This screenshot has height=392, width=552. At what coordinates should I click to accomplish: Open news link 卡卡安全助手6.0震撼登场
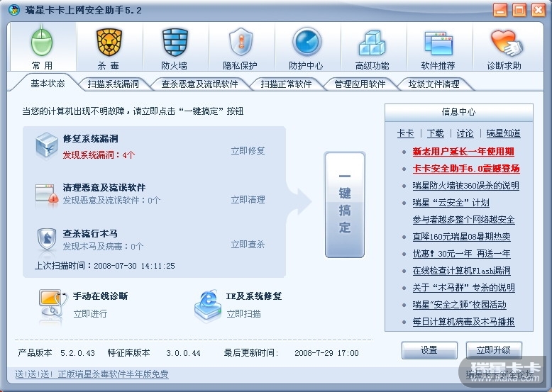click(466, 169)
